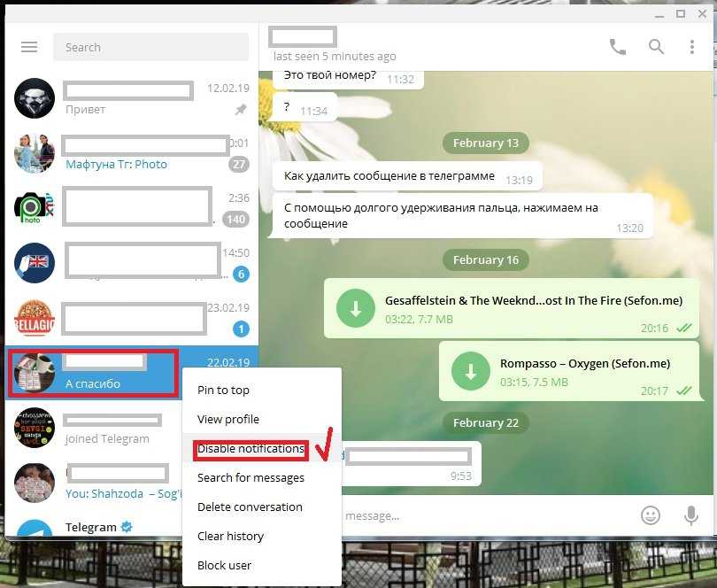Minimize the Telegram window
This screenshot has width=717, height=588.
click(x=659, y=15)
